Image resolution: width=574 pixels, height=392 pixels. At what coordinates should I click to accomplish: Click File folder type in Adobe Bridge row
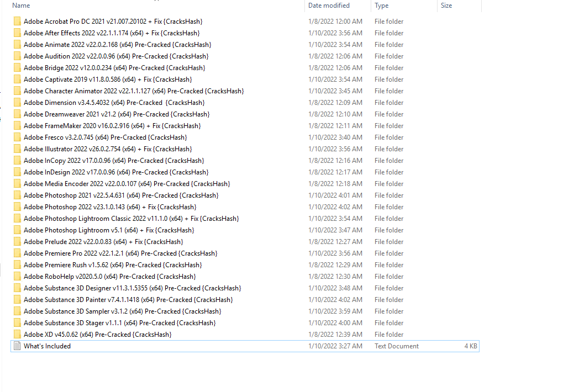(389, 68)
